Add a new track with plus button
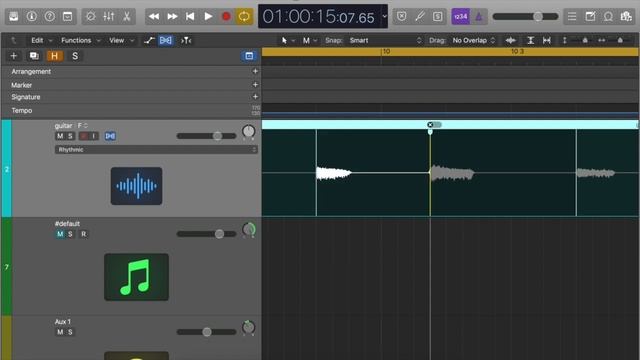The width and height of the screenshot is (640, 360). pos(13,56)
